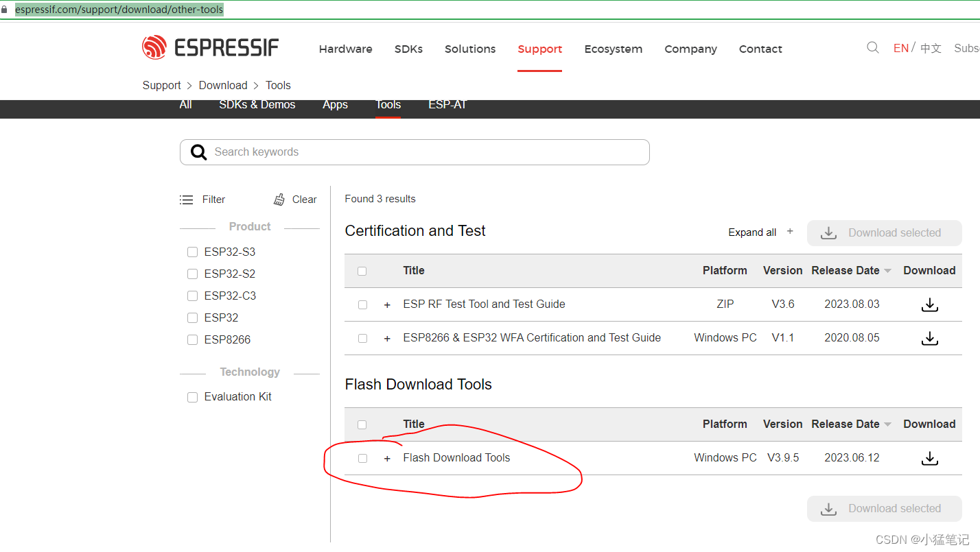Open the Solutions menu
This screenshot has height=552, width=980.
(x=470, y=49)
